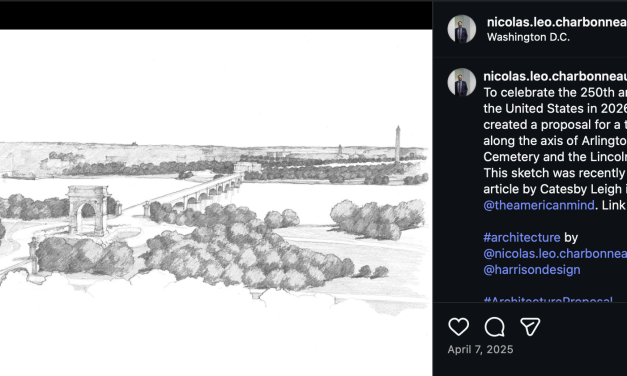Click the avatar beside the caption text
This screenshot has height=376, width=627.
coord(461,82)
